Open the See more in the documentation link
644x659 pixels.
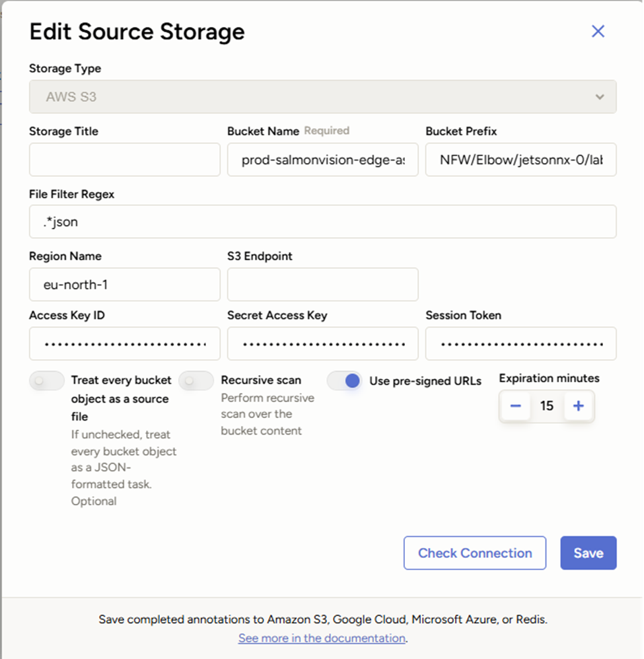click(321, 638)
